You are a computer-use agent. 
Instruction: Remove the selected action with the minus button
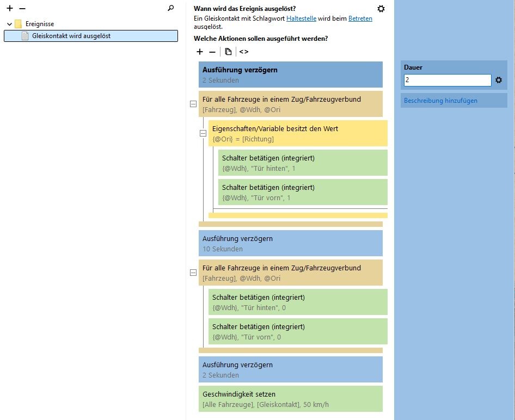click(x=212, y=52)
